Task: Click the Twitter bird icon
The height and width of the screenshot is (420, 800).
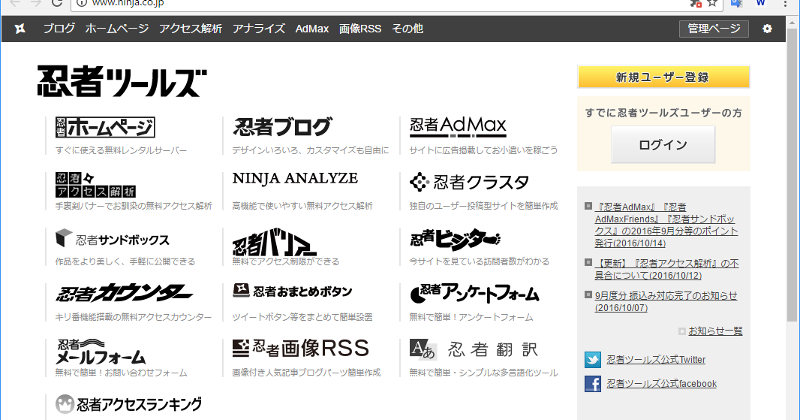Action: tap(592, 359)
